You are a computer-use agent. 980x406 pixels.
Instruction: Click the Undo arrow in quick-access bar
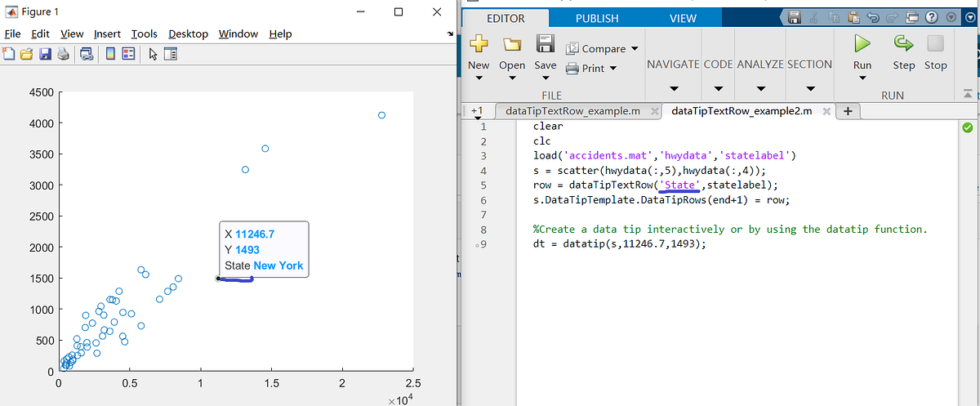tap(874, 18)
